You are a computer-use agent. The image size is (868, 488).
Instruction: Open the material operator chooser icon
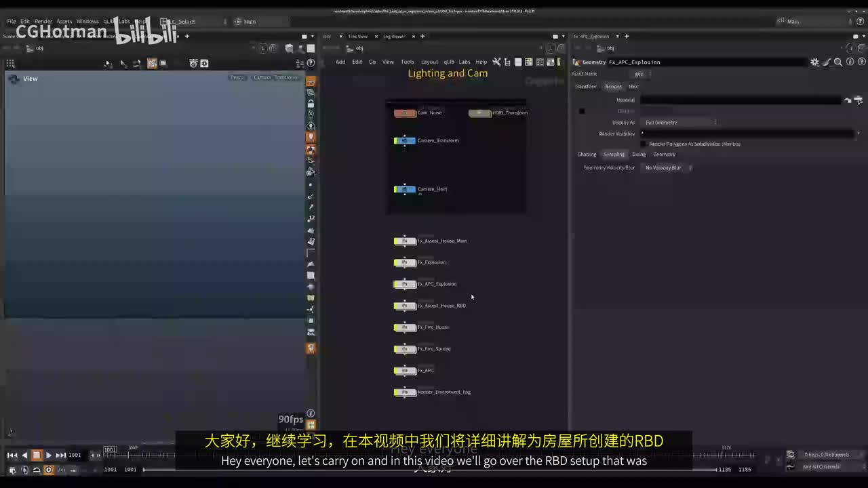click(859, 100)
